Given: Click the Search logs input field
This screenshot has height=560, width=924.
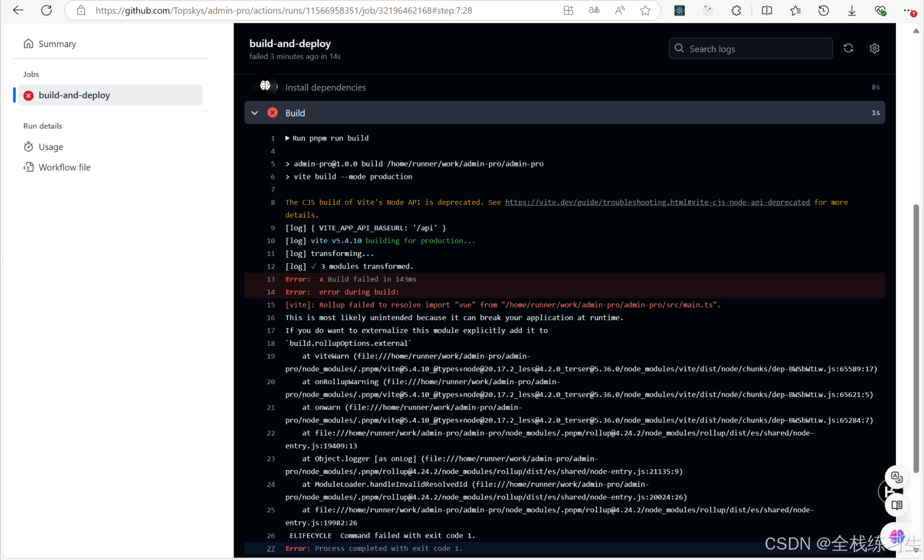Looking at the screenshot, I should pos(751,48).
